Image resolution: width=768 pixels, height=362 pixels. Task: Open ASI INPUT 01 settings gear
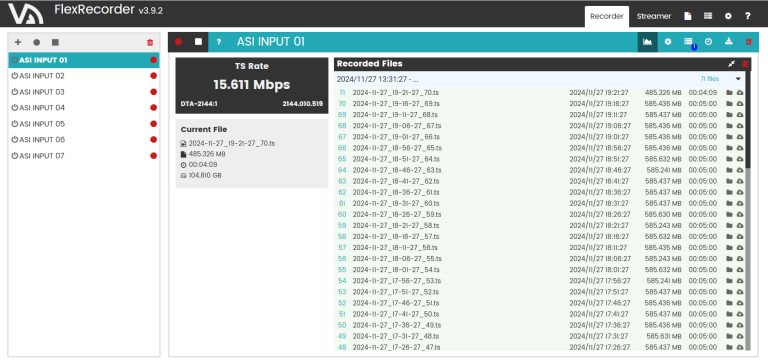pyautogui.click(x=668, y=42)
